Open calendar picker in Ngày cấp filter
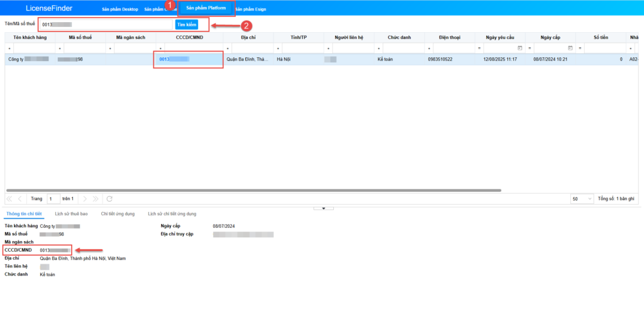The image size is (644, 309). [x=570, y=48]
